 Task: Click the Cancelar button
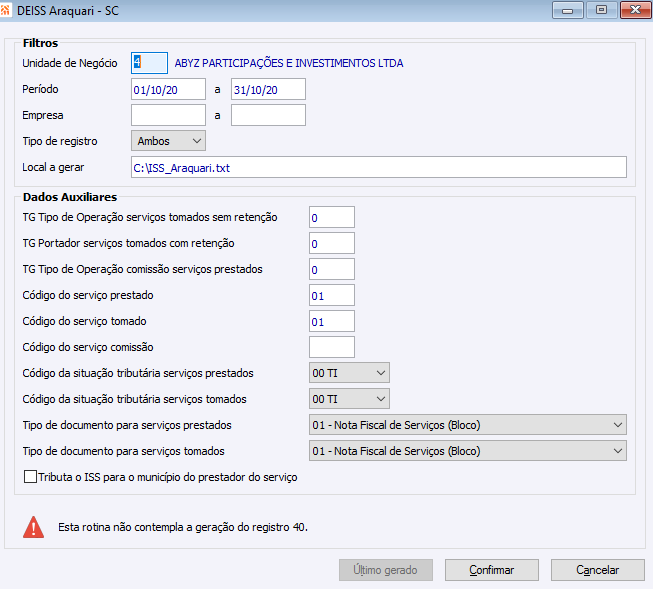(x=598, y=570)
